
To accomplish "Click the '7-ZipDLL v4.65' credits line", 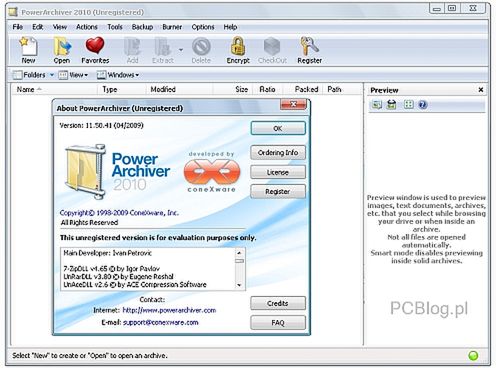I will pyautogui.click(x=112, y=269).
